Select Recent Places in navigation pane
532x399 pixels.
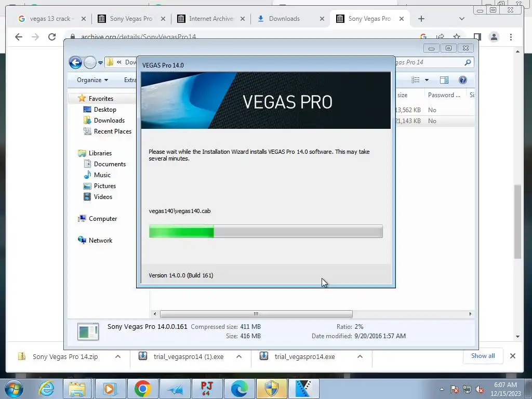click(112, 131)
